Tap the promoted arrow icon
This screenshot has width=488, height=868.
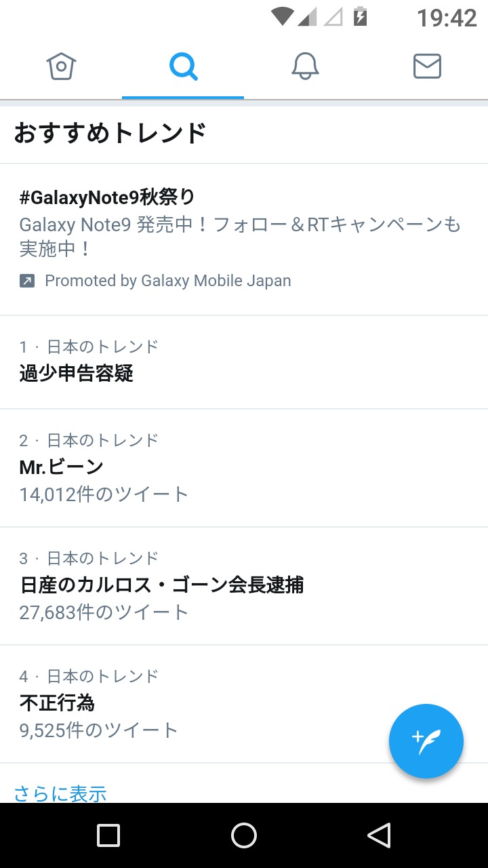(27, 281)
